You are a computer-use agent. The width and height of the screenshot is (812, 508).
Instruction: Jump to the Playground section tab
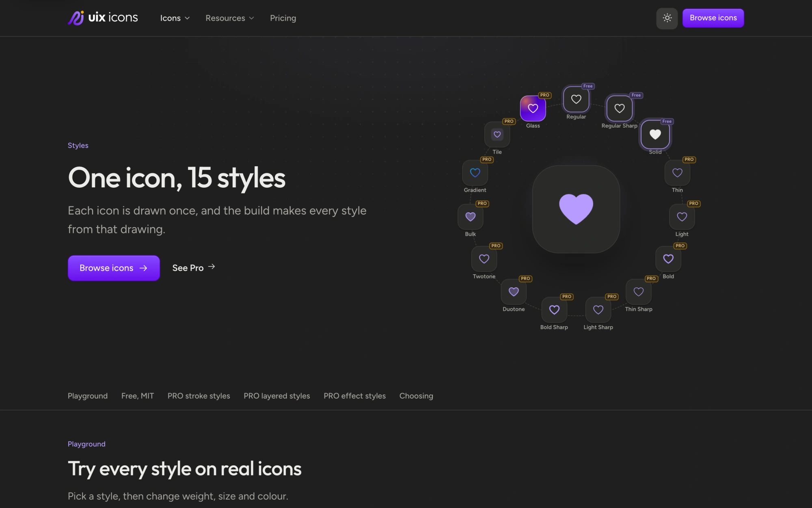tap(88, 396)
